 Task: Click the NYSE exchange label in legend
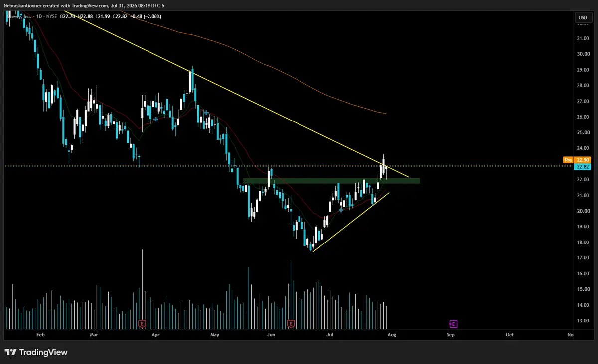[51, 16]
